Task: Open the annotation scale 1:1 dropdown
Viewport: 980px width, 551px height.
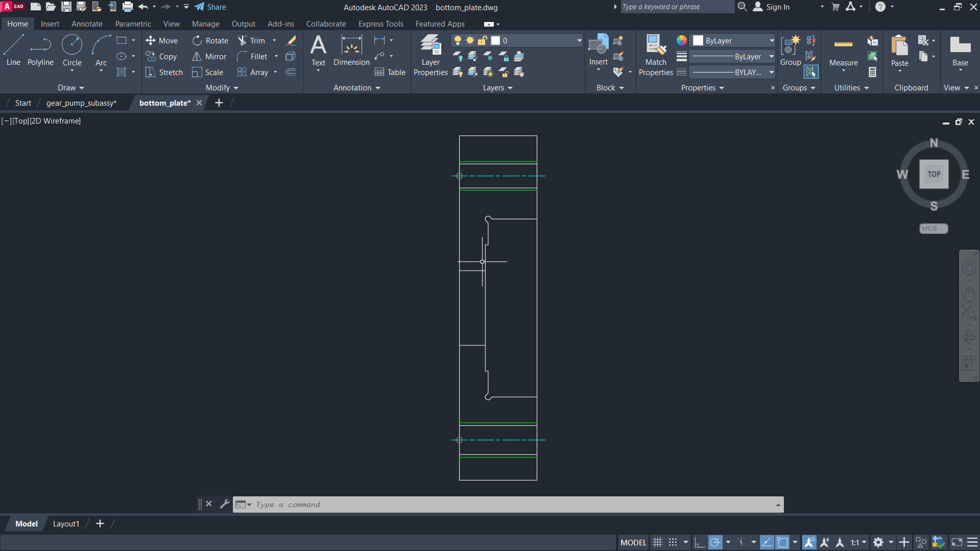Action: 858,542
